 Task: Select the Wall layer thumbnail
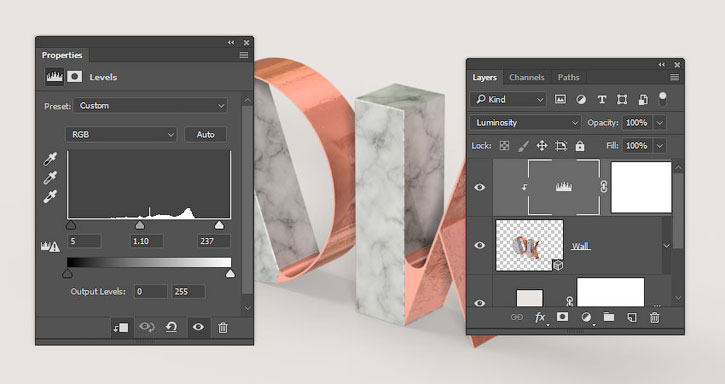529,245
